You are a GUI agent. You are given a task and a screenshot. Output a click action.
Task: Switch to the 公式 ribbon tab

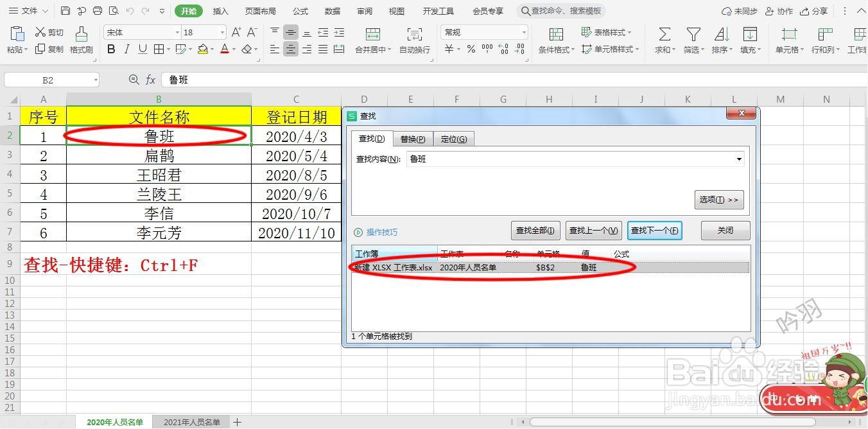point(300,11)
